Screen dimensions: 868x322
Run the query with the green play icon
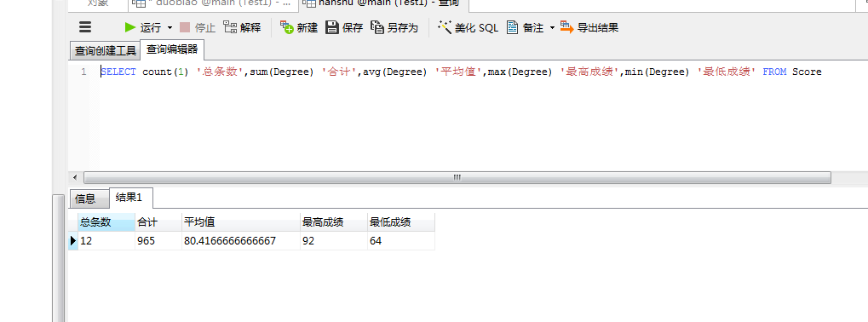(x=142, y=27)
